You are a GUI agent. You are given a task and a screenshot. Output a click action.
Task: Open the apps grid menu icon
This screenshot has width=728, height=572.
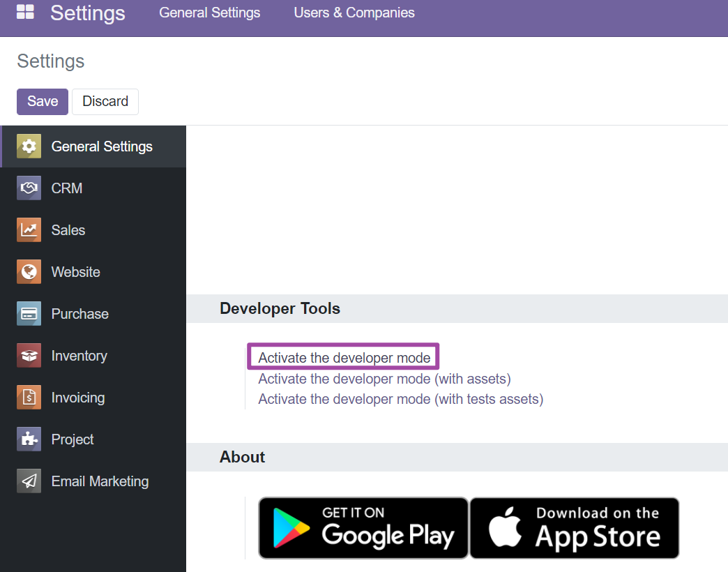click(x=25, y=12)
